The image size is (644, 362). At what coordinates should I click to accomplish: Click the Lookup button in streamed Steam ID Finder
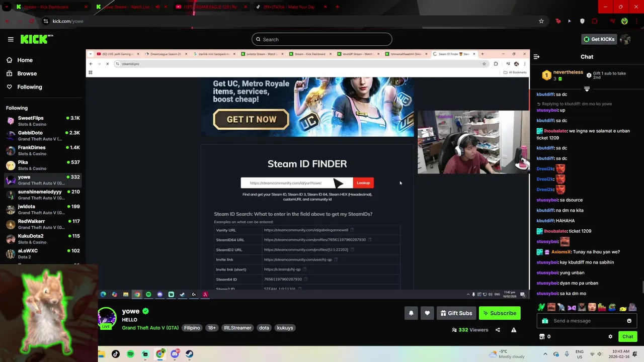click(363, 183)
